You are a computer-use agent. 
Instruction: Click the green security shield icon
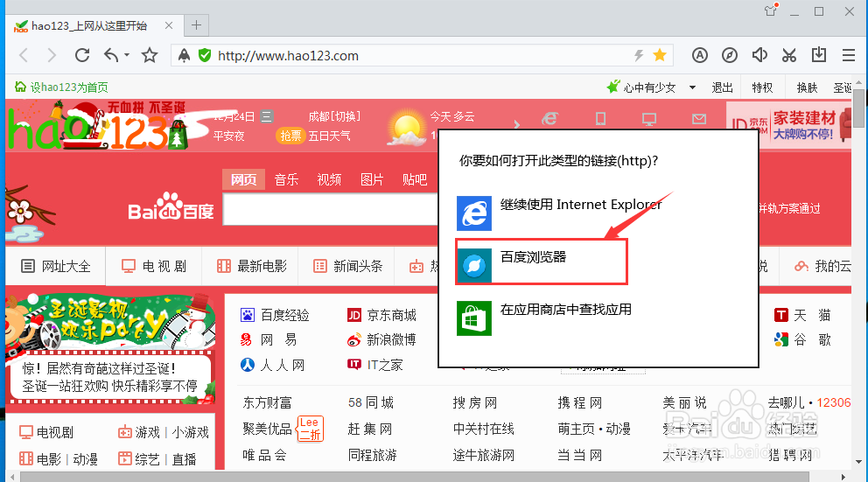click(205, 55)
